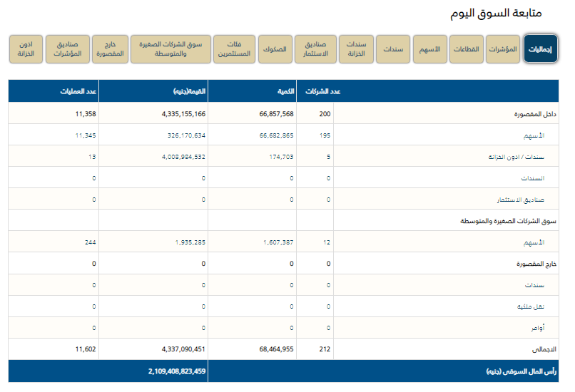The image size is (575, 392).
Task: Open the إجماليات (Totals) tab
Action: click(541, 48)
